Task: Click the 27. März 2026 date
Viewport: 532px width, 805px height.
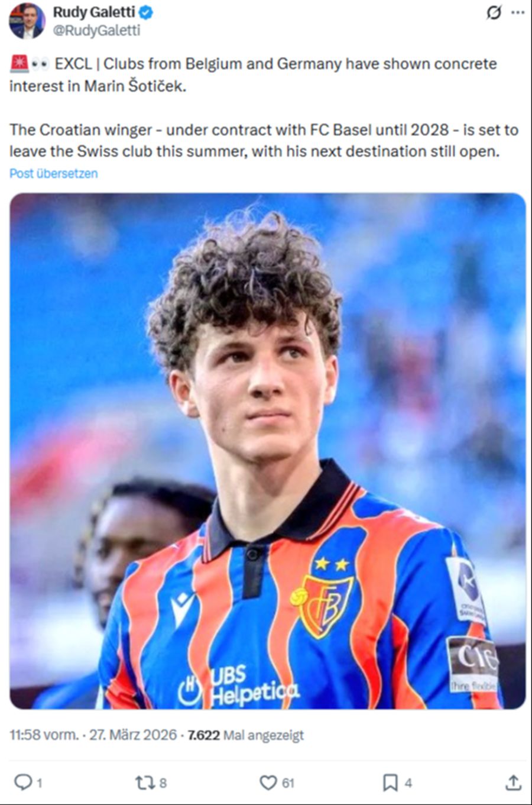Action: [132, 735]
